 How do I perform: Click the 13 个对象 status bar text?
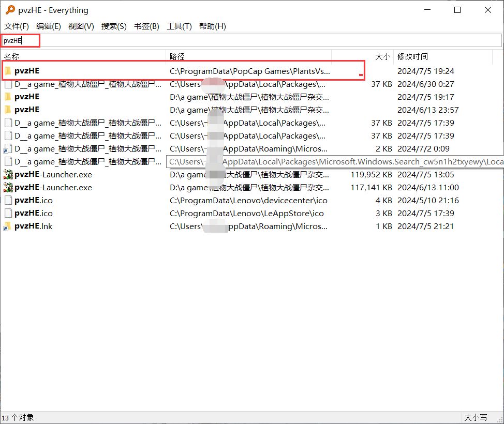tap(18, 418)
